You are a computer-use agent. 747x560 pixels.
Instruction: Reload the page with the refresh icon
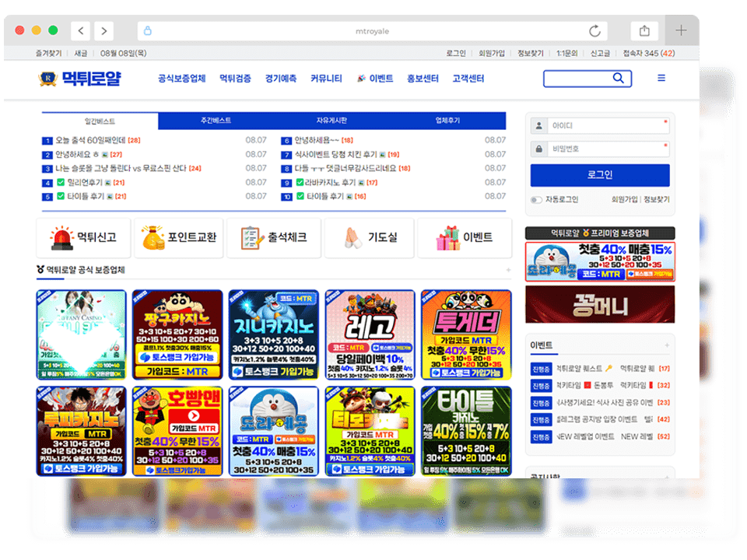pyautogui.click(x=594, y=31)
